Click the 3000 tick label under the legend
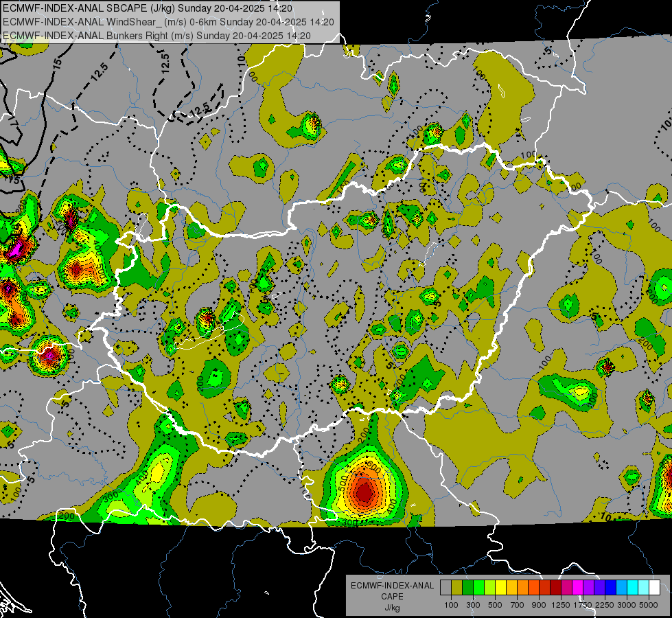The width and height of the screenshot is (672, 618). click(x=626, y=605)
